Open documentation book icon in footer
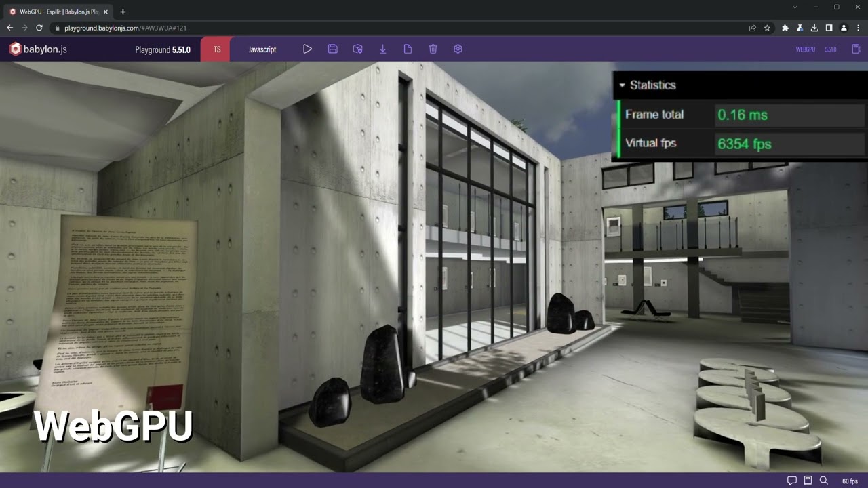Viewport: 868px width, 488px height. tap(808, 481)
